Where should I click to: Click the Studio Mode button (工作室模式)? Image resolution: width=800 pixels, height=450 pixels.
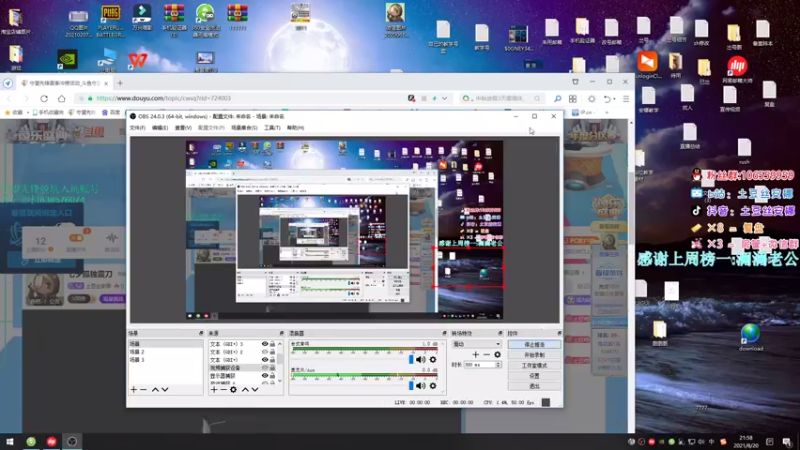click(x=534, y=366)
